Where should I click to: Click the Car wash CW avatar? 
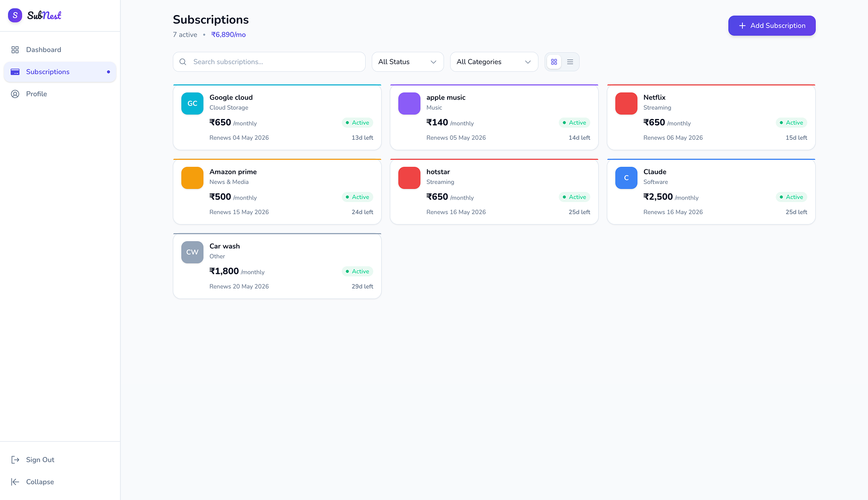192,252
